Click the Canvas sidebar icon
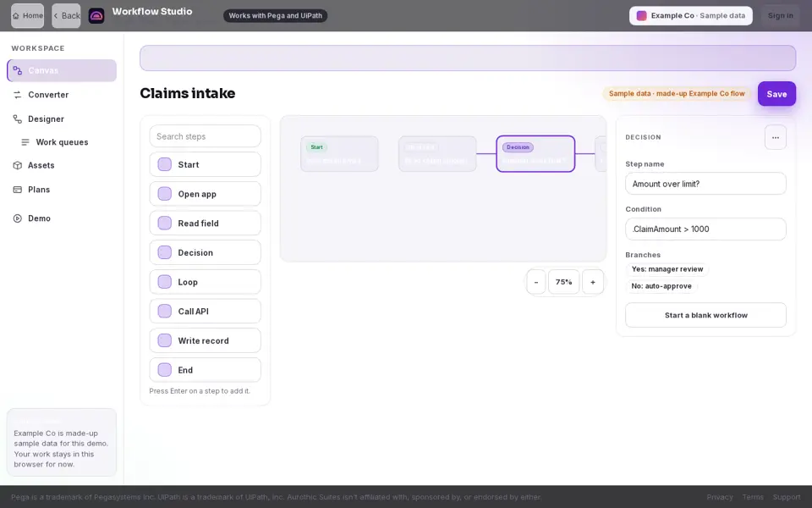The width and height of the screenshot is (812, 508). pyautogui.click(x=18, y=70)
